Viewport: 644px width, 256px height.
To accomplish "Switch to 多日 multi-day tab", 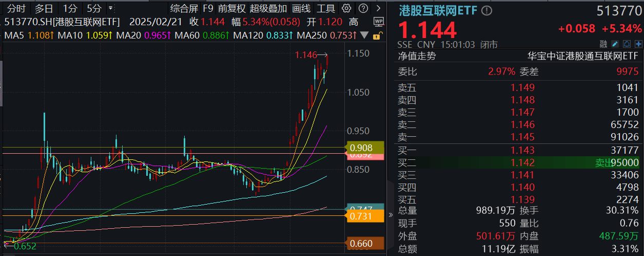I will tap(44, 9).
